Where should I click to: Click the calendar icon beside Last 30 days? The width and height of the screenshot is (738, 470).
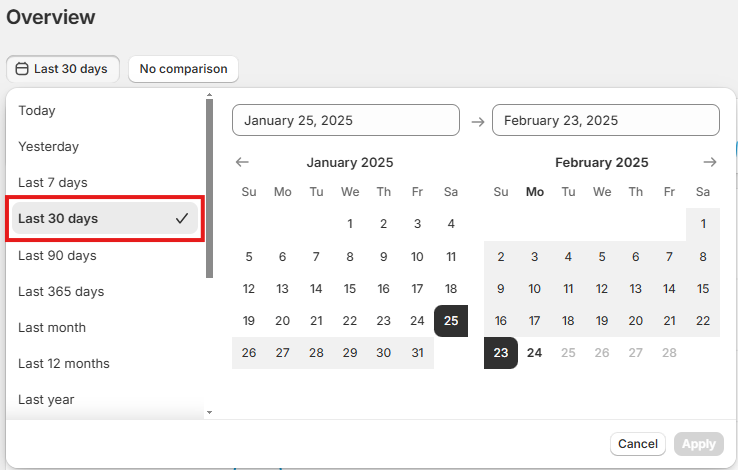point(22,69)
